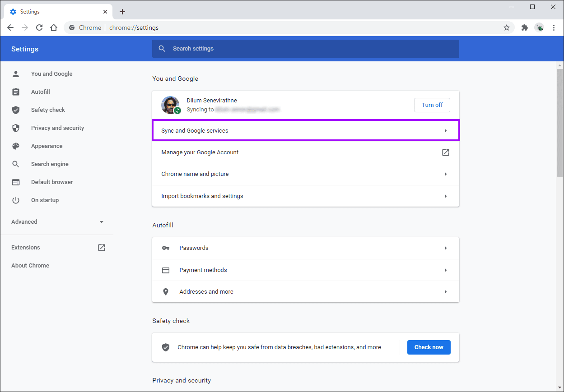Open Chrome's three-dot menu
564x392 pixels.
pos(554,28)
